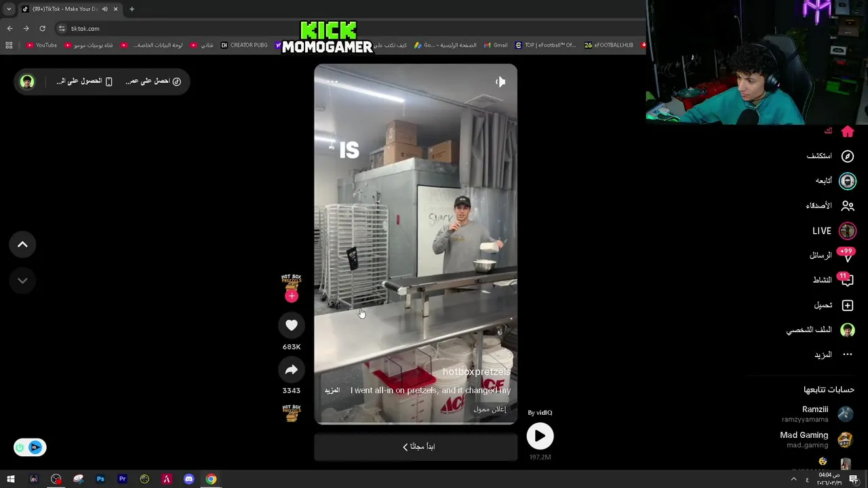This screenshot has width=868, height=488.
Task: Open the 'TOP | eFootball' bookmark
Action: coord(545,45)
